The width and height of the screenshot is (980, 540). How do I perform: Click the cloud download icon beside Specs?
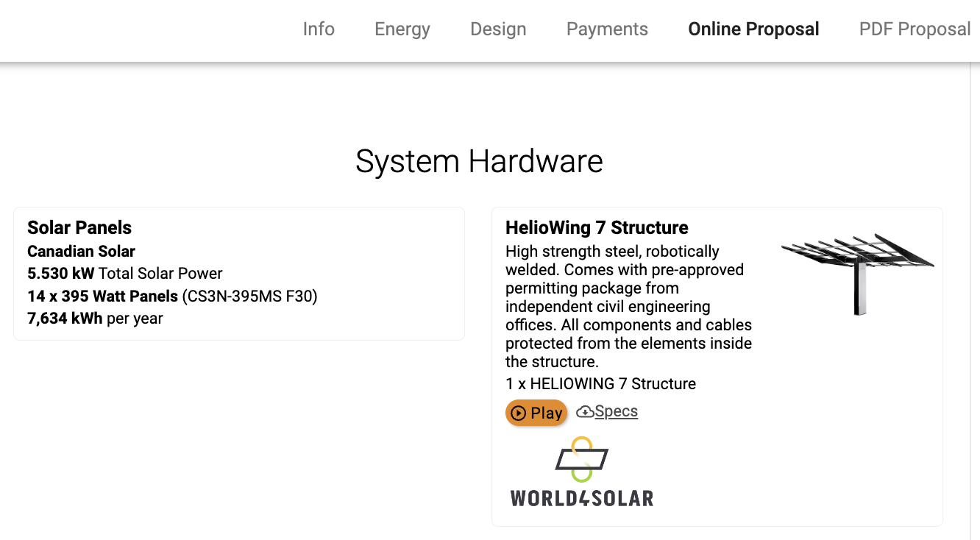585,411
